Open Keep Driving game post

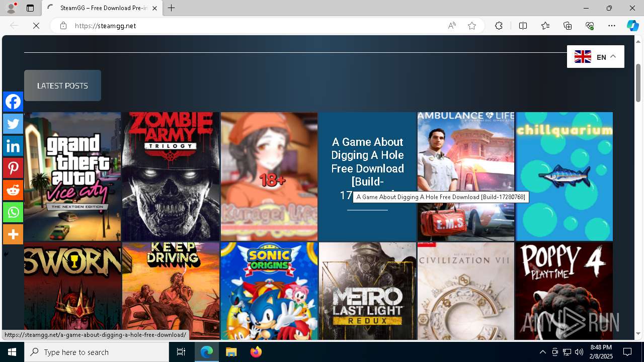(171, 291)
